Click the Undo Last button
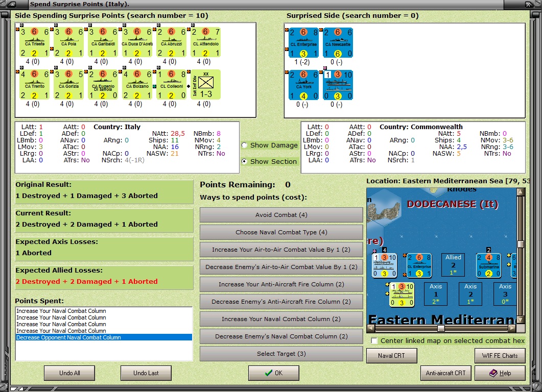The image size is (542, 392). [146, 373]
